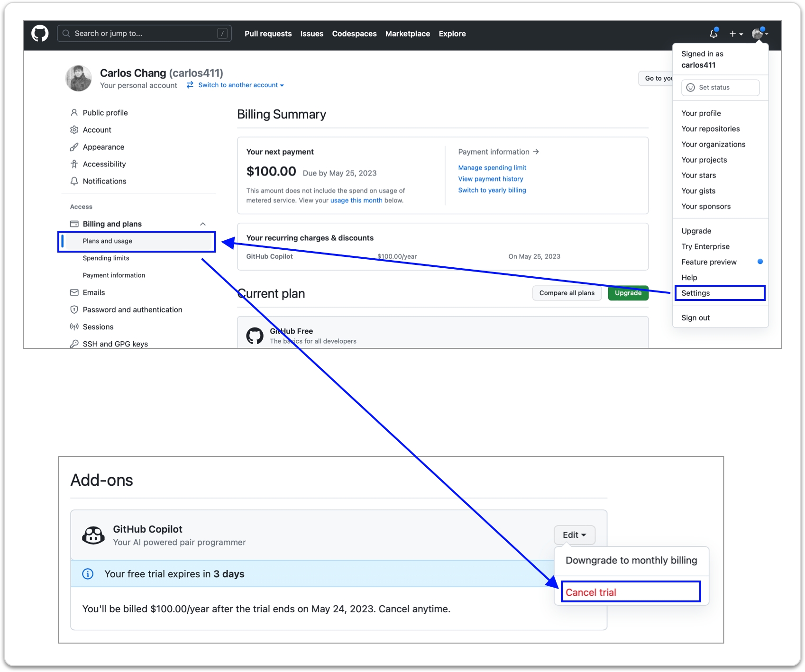Click the GitHub Copilot add-on icon
Screen dimensions: 805x672
click(x=93, y=535)
